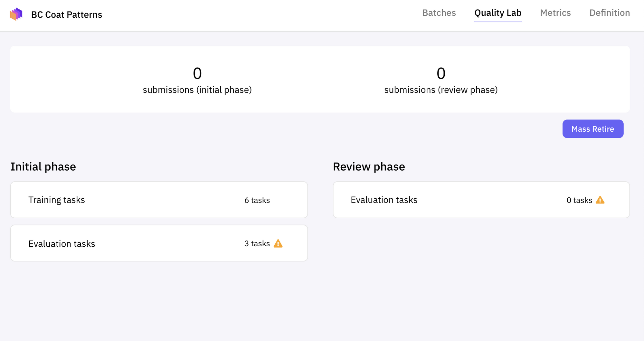The height and width of the screenshot is (341, 644).
Task: Click the Initial phase heading
Action: point(43,167)
